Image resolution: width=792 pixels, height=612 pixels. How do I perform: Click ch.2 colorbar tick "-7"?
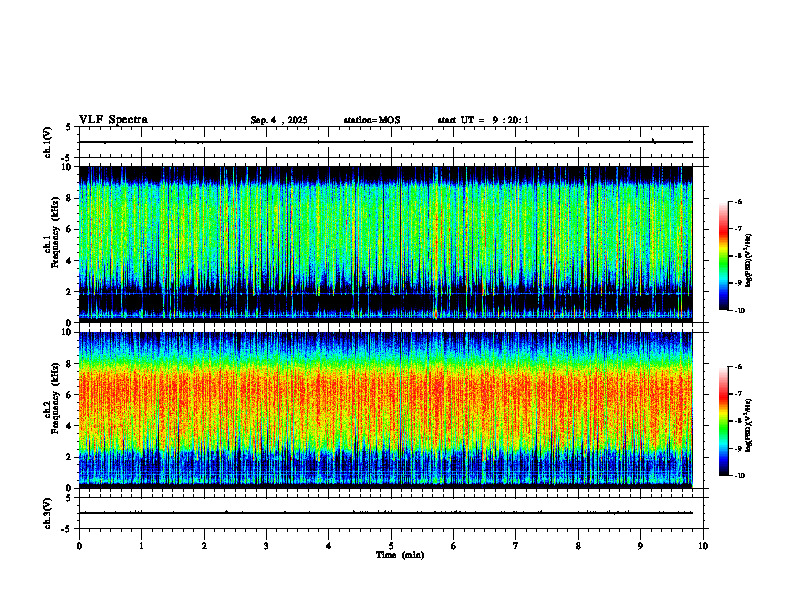[x=738, y=394]
